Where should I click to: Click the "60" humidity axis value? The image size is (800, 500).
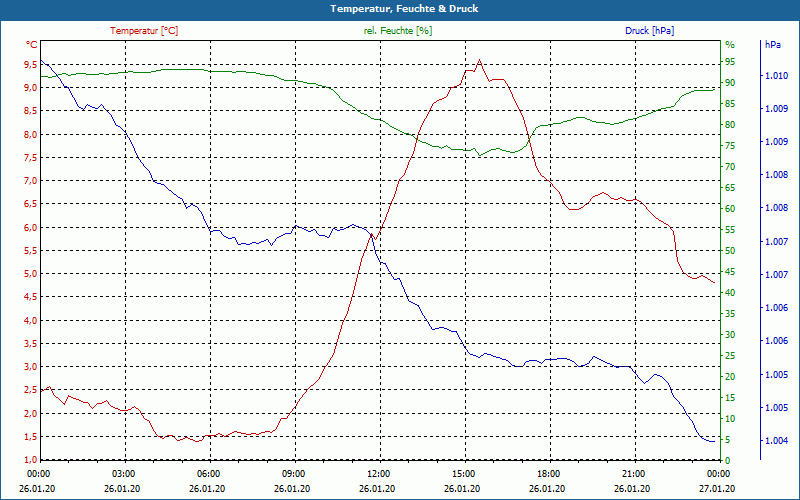click(x=730, y=209)
